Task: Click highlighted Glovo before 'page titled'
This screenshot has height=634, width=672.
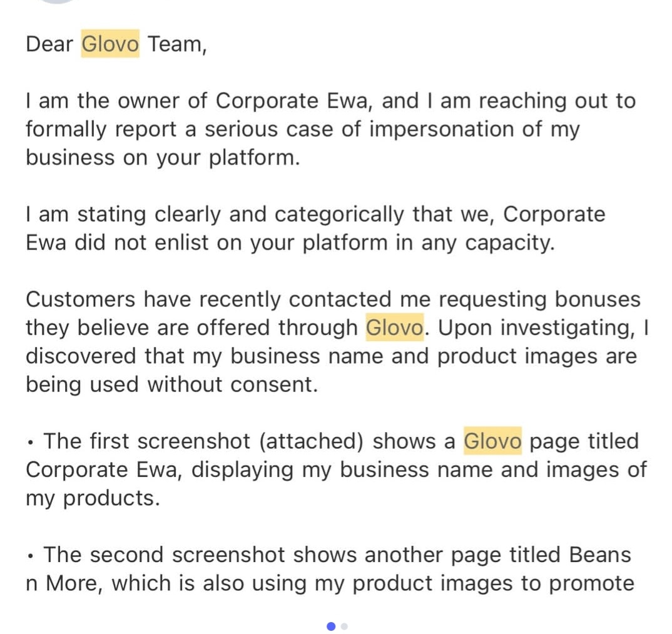Action: click(492, 441)
